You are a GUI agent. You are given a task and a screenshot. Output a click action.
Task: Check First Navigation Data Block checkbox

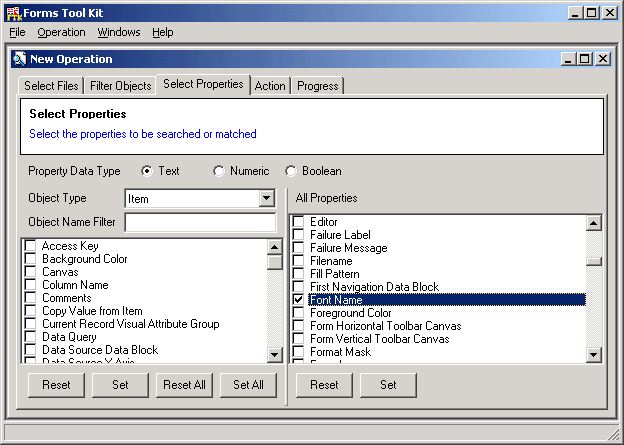[298, 287]
